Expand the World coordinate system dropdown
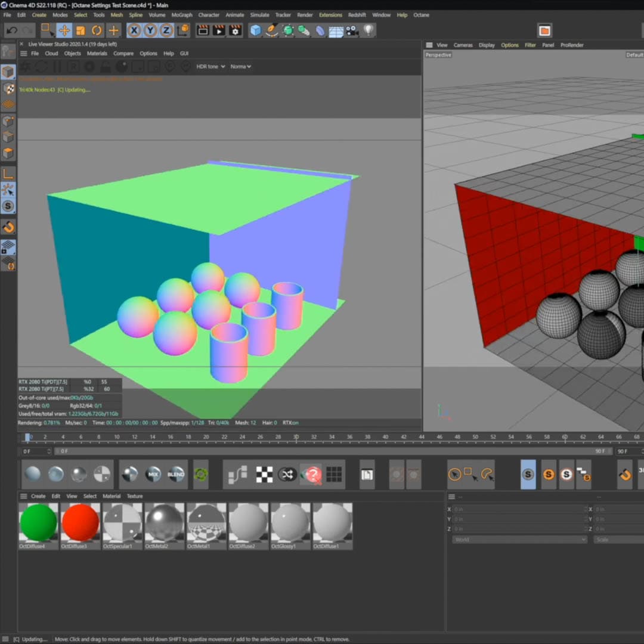This screenshot has width=644, height=644. tap(519, 540)
